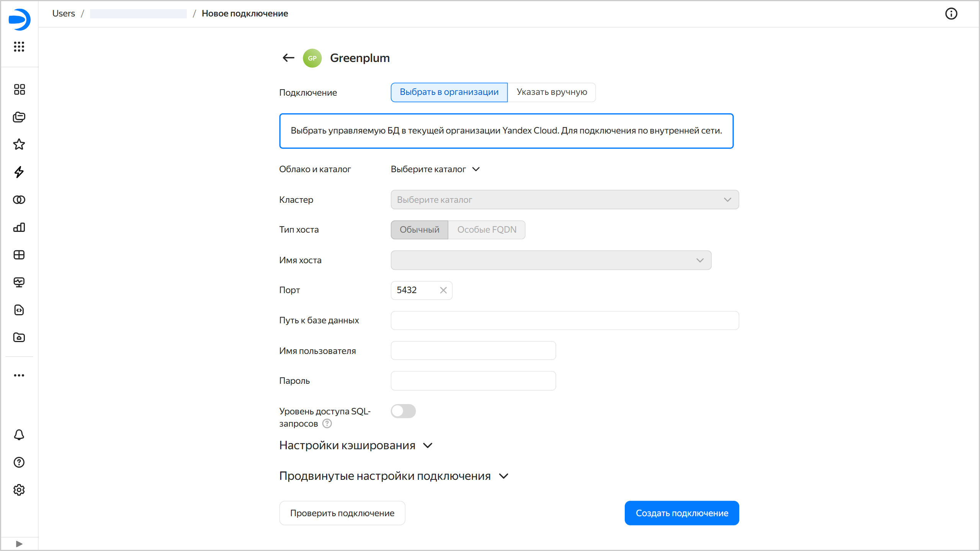Click the redacted middle breadcrumb
This screenshot has width=980, height=551.
138,14
